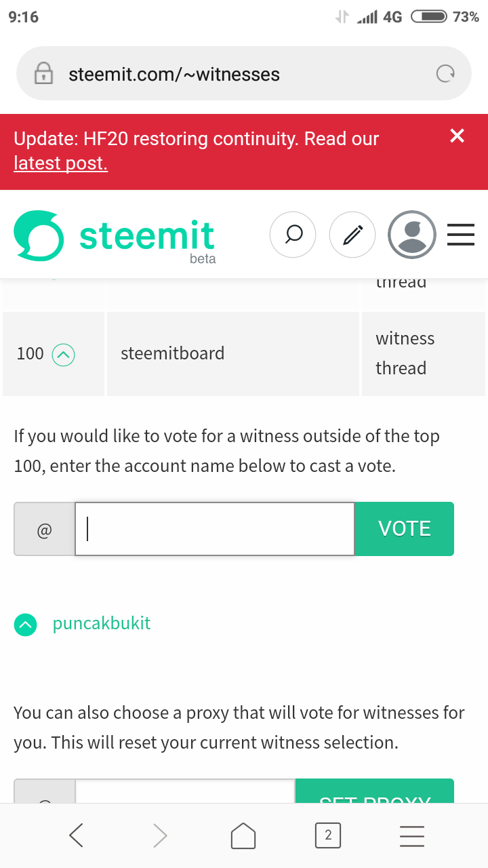
Task: Open the user profile avatar
Action: click(411, 235)
